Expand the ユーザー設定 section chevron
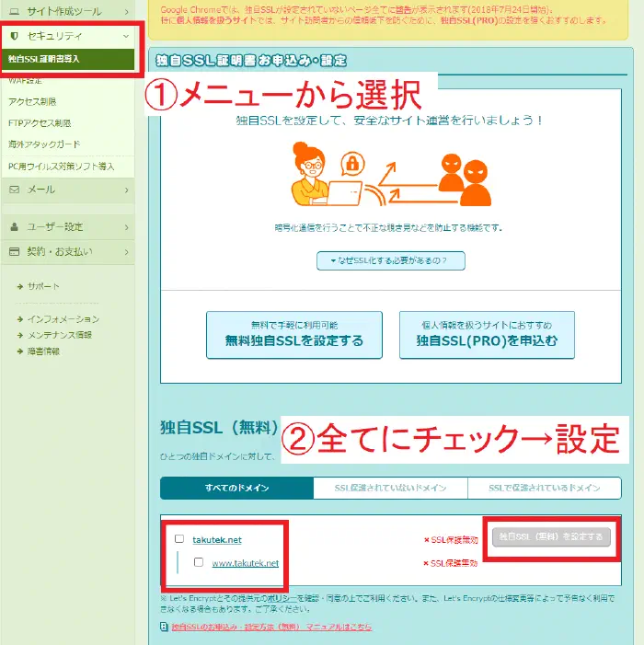 click(126, 227)
